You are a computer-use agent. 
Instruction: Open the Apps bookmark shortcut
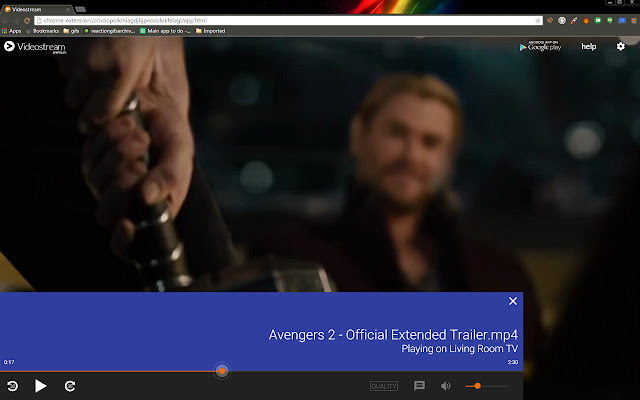[11, 31]
